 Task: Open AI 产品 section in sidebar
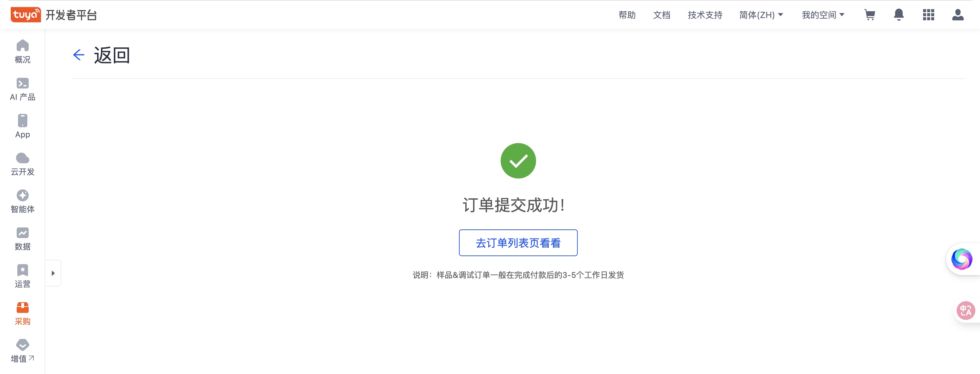tap(22, 89)
